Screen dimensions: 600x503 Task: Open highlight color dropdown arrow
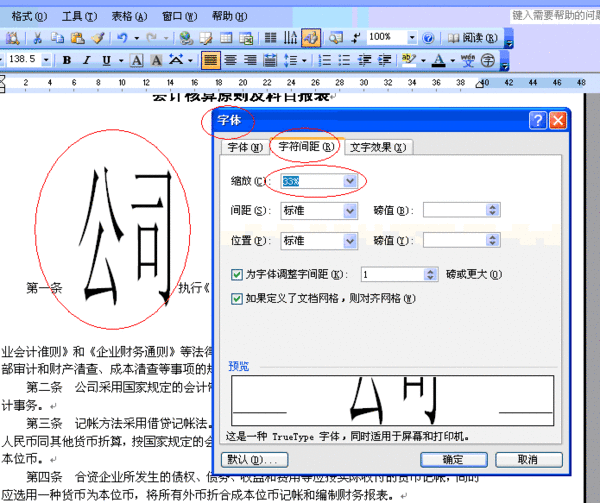click(423, 60)
